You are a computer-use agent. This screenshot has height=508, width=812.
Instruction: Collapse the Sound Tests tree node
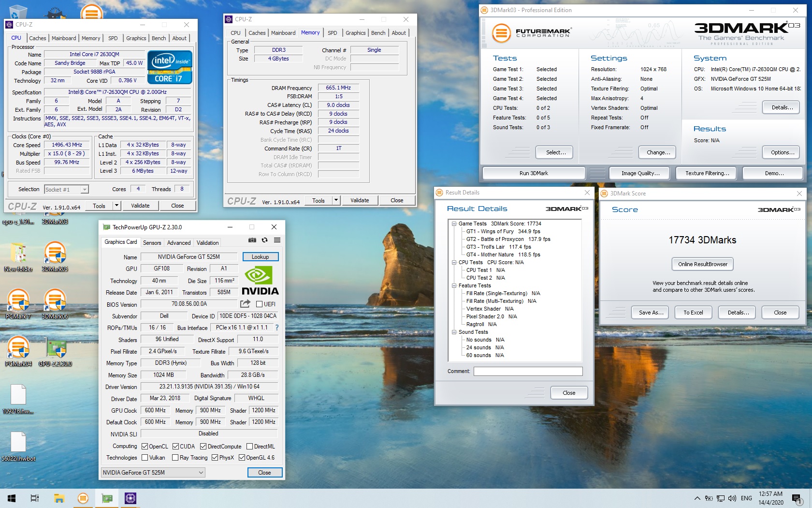point(454,332)
